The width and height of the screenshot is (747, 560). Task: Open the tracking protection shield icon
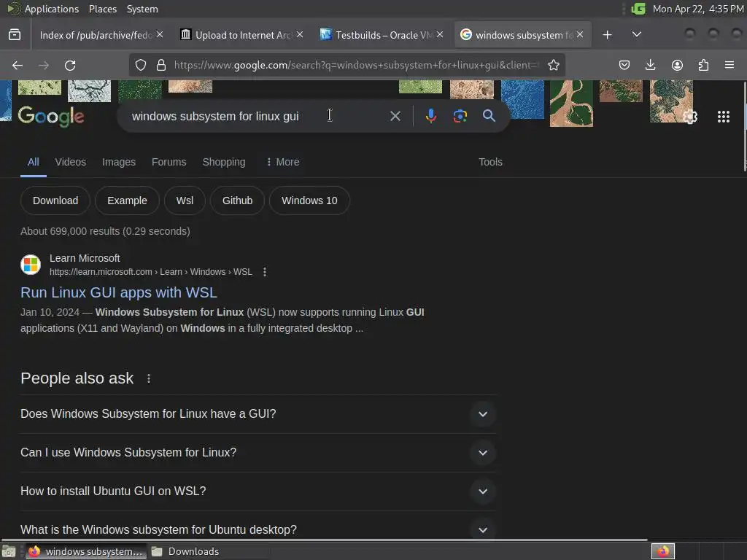click(141, 65)
